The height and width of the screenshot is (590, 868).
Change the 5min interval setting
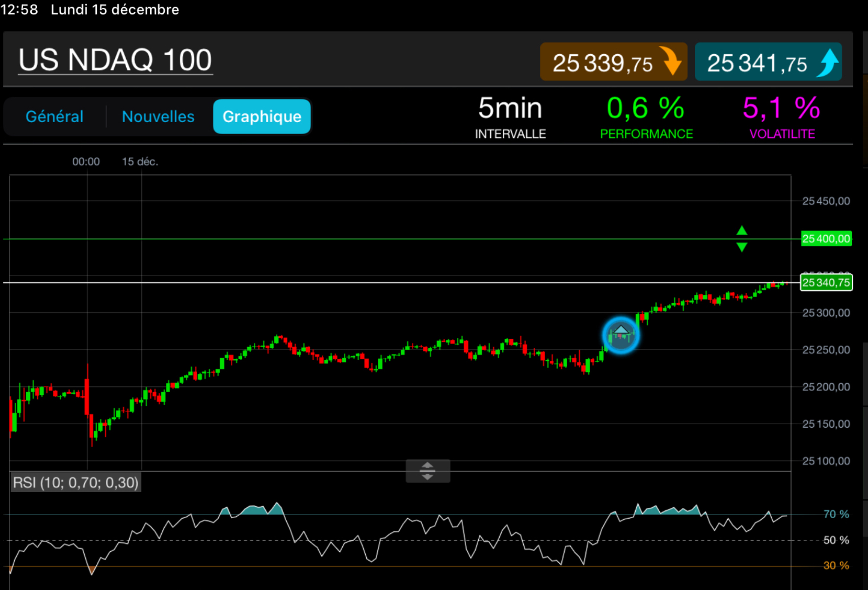click(510, 108)
